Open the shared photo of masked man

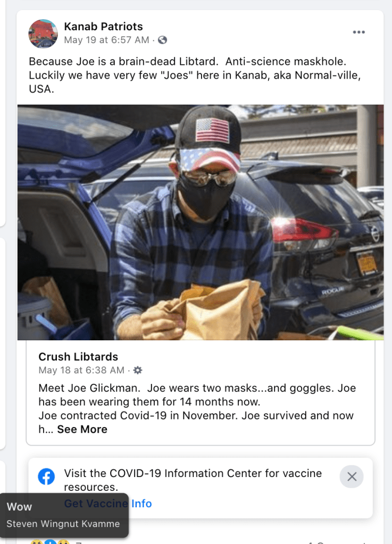pos(200,222)
